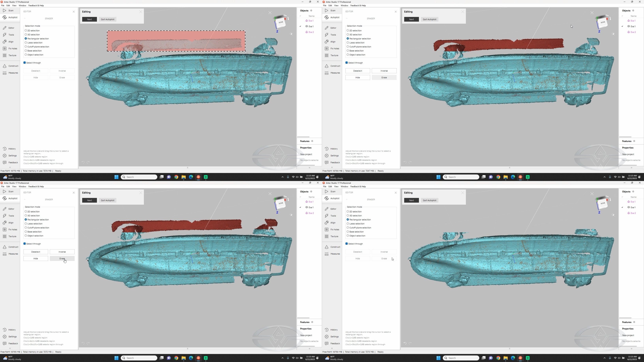
Task: Open File Explorer from bottom-right taskbar
Action: click(x=505, y=358)
